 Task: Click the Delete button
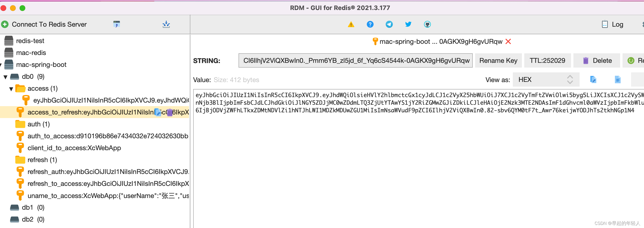597,60
